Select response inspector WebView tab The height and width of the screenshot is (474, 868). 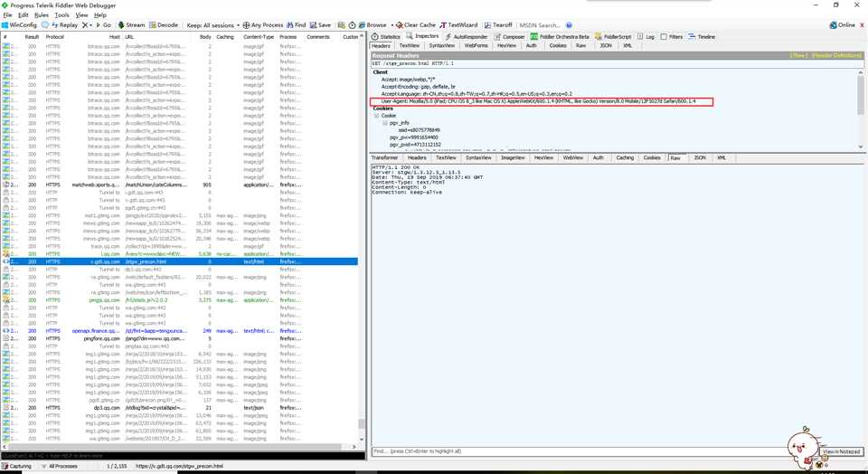click(573, 157)
